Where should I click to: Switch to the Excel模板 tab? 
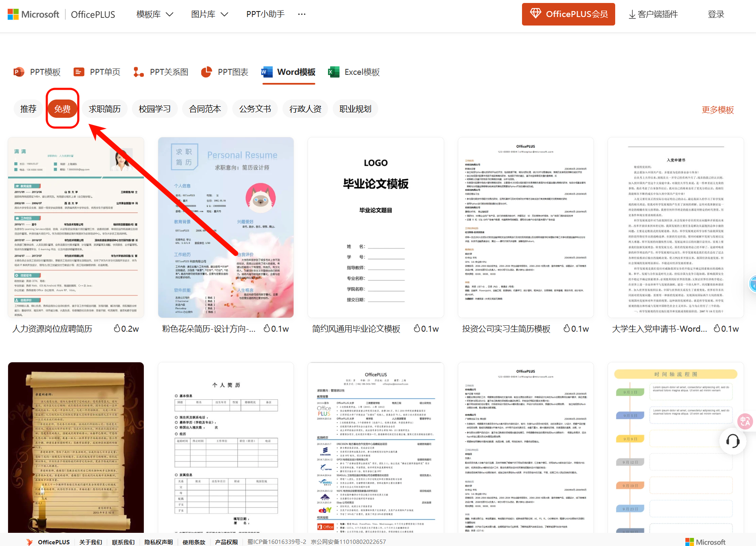click(354, 72)
